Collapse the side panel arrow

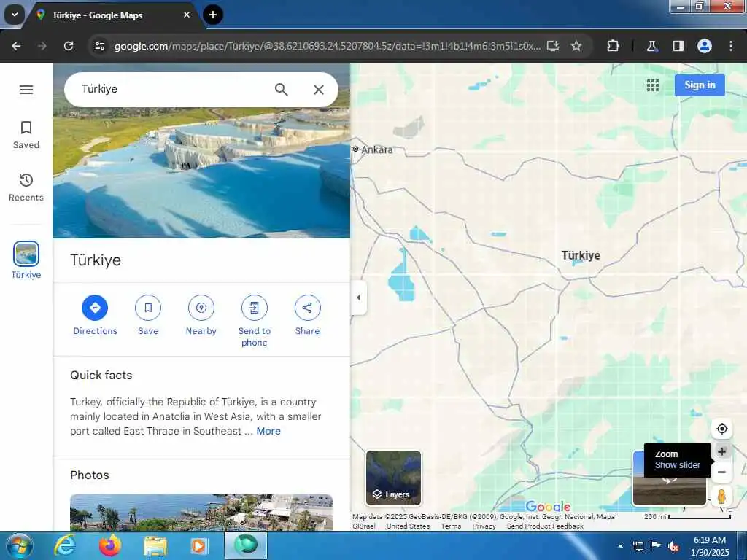click(x=359, y=297)
